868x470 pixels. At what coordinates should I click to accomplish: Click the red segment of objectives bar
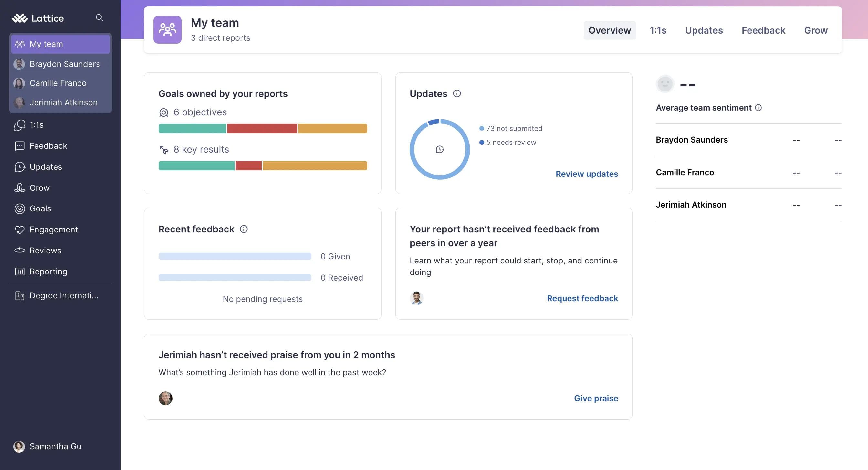point(262,128)
